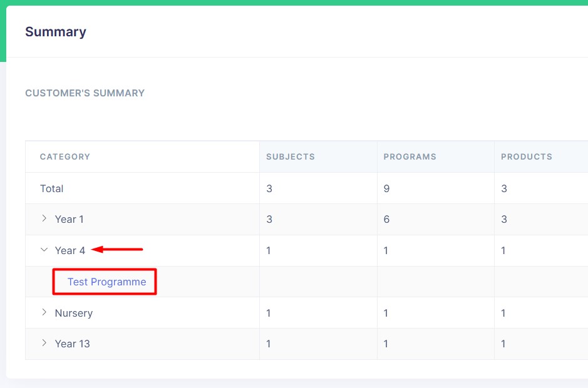Open the Test Programme link
Screen dimensions: 588x388
[x=106, y=282]
